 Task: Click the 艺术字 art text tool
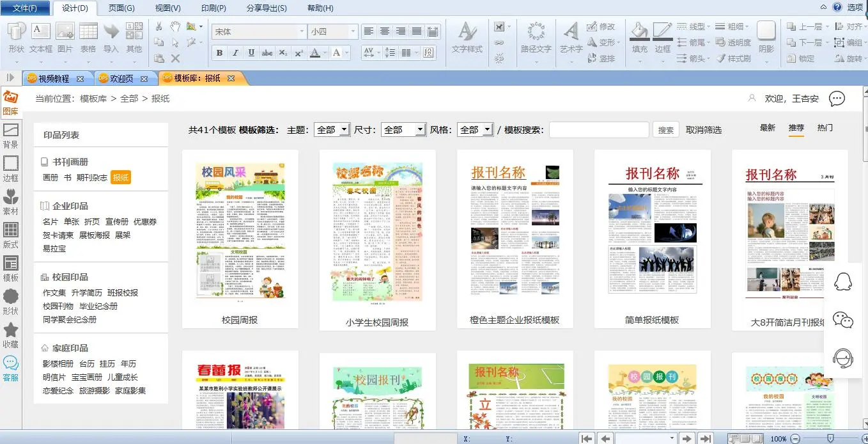571,37
